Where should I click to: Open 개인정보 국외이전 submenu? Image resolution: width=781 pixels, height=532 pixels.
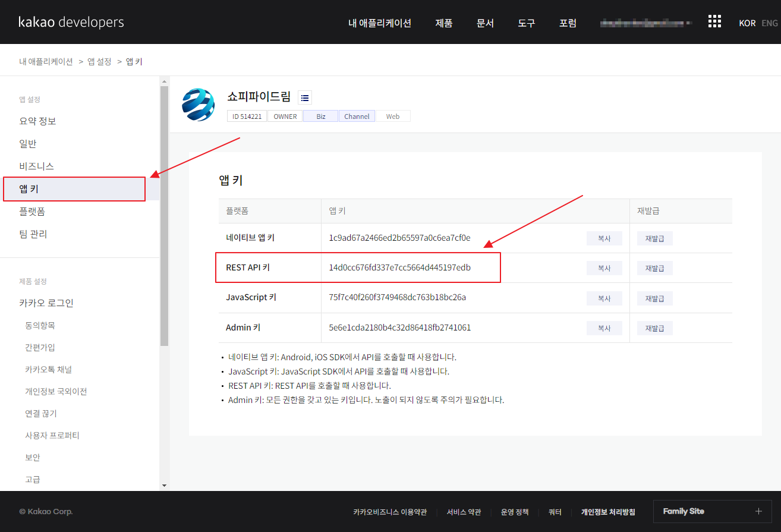coord(56,392)
